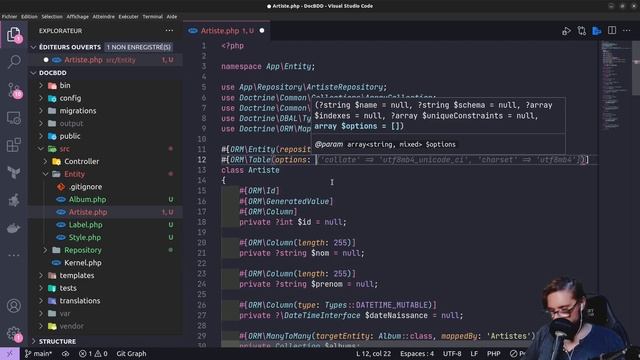The width and height of the screenshot is (640, 360).
Task: Open the Edition menu
Action: (x=29, y=17)
